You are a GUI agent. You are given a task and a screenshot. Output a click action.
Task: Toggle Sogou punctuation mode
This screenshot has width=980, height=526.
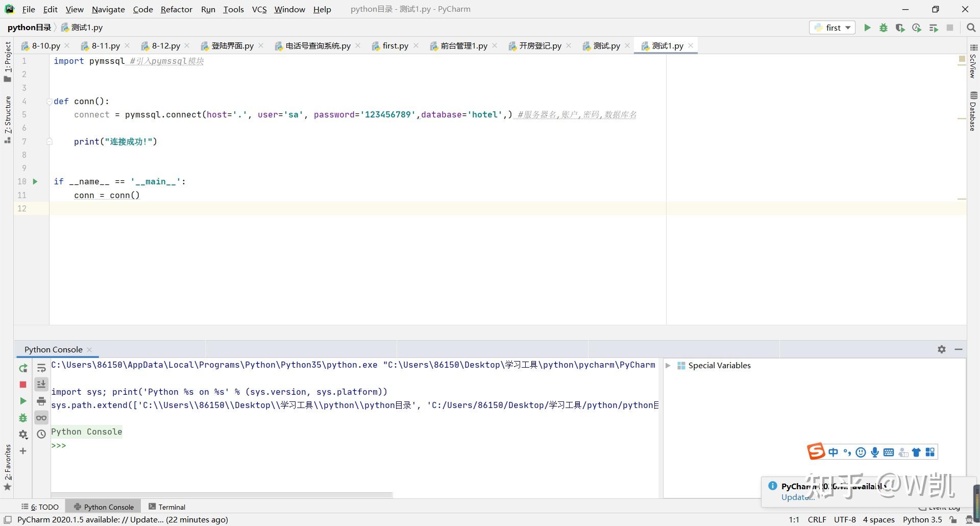(847, 452)
